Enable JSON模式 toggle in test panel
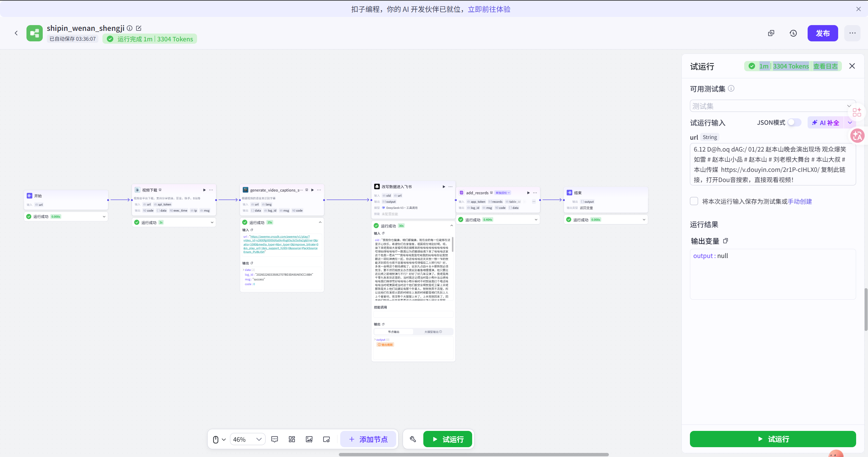 click(x=794, y=122)
